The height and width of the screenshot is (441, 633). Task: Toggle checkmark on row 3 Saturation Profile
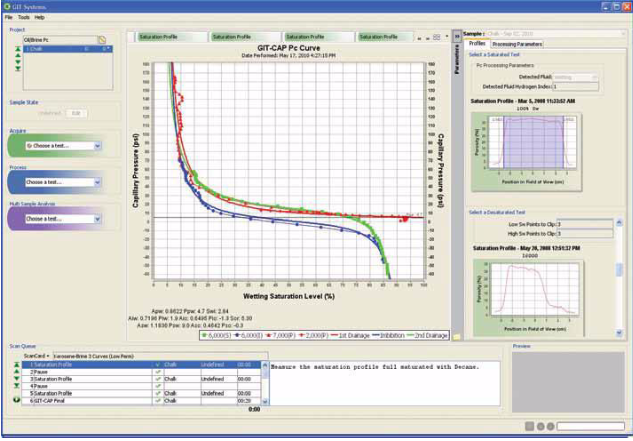point(158,379)
